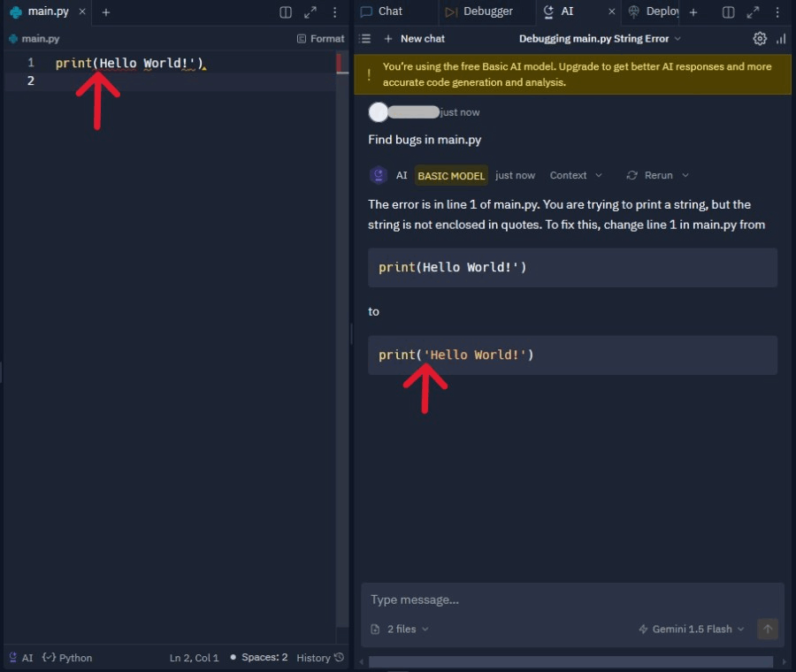Expand the Debugging main.py String Error chat title dropdown

[x=600, y=39]
